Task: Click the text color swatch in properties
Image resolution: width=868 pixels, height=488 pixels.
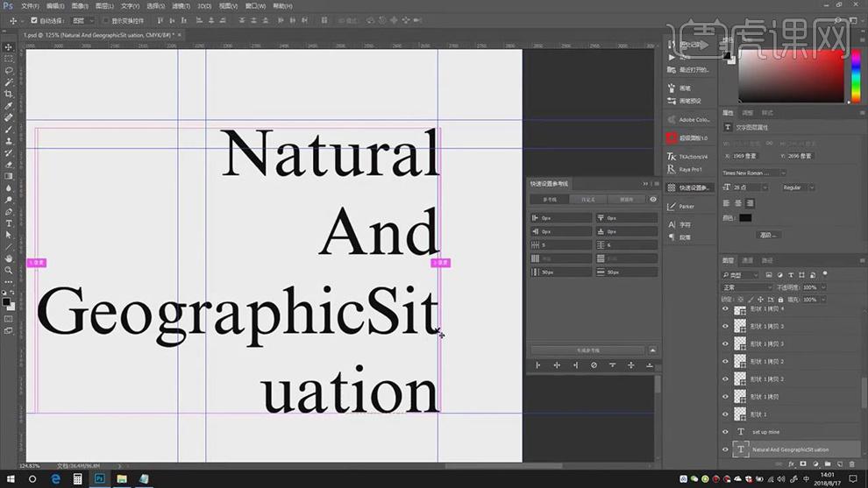Action: point(744,217)
